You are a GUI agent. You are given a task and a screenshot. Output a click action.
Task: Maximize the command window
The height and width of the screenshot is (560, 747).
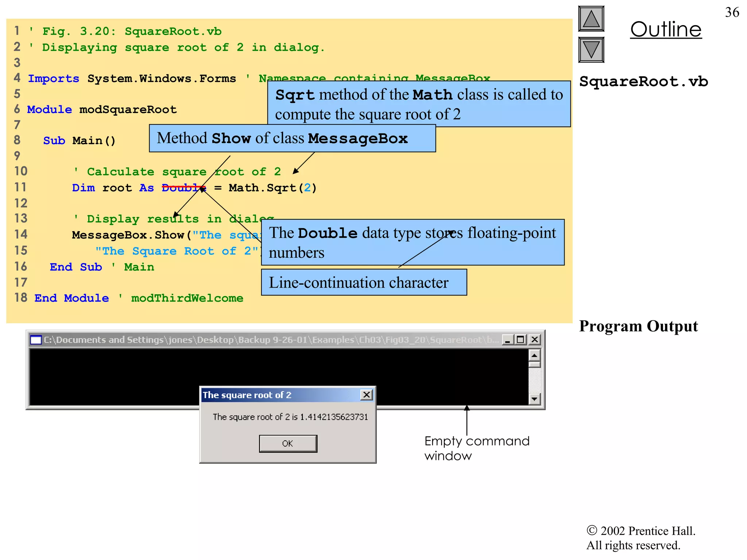tap(521, 340)
